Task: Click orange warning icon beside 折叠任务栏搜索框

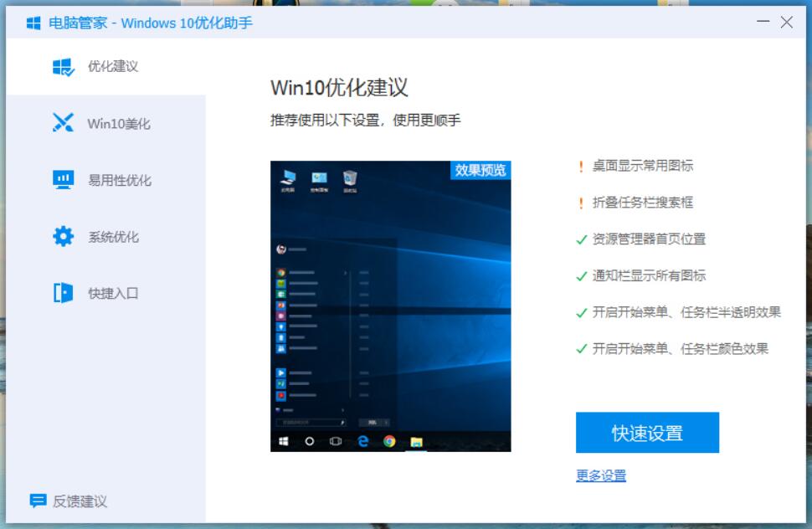Action: coord(581,203)
